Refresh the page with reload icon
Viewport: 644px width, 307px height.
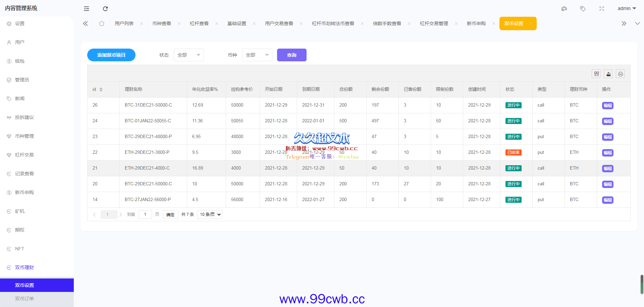105,9
